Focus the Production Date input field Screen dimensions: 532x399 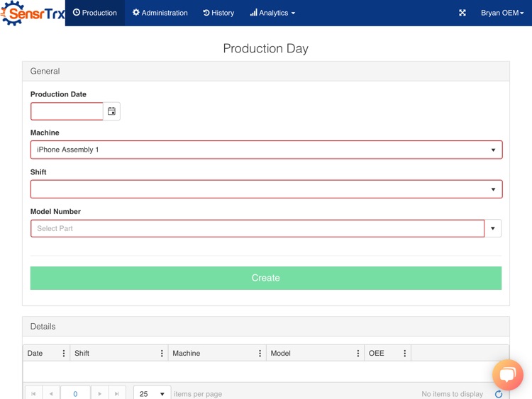(x=67, y=111)
